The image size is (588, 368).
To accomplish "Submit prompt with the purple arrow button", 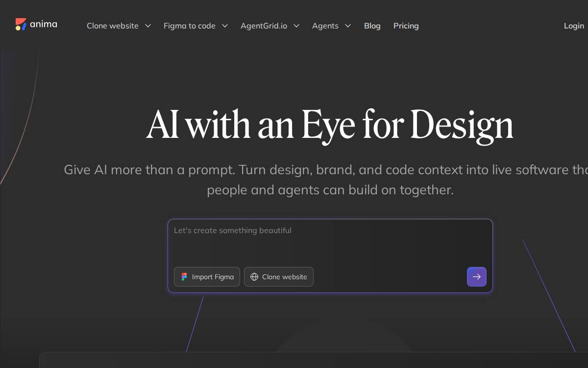I will 477,277.
